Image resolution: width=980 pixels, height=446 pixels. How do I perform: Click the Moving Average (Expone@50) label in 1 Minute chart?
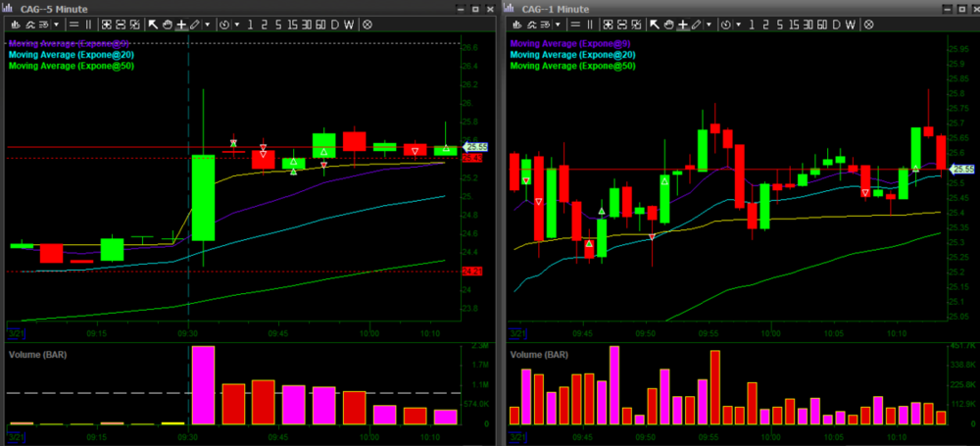click(x=572, y=67)
